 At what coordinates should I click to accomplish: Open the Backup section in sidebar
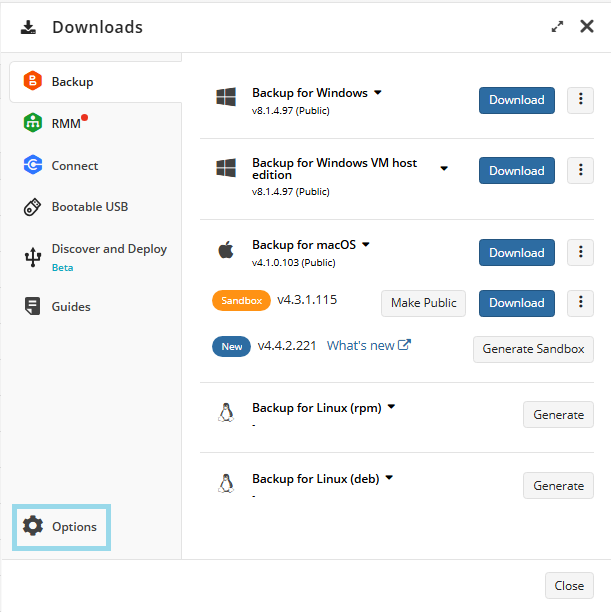coord(72,82)
